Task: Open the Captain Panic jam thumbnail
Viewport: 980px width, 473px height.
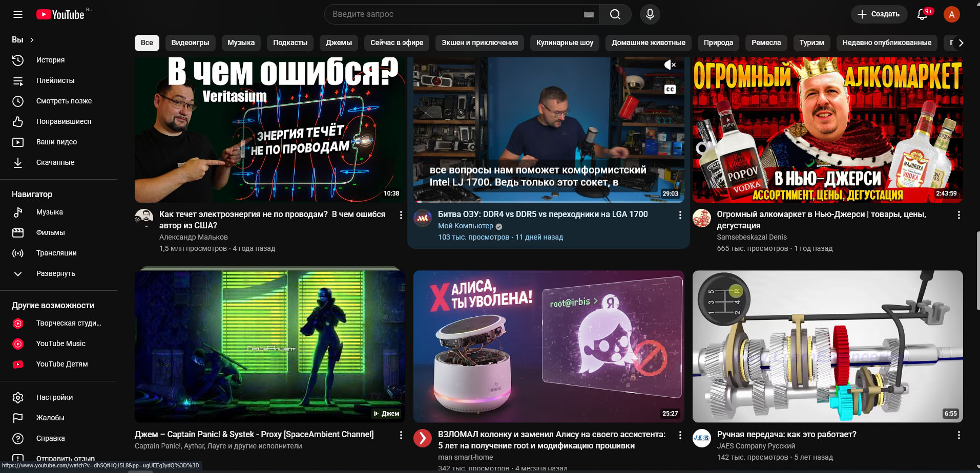Action: (270, 347)
